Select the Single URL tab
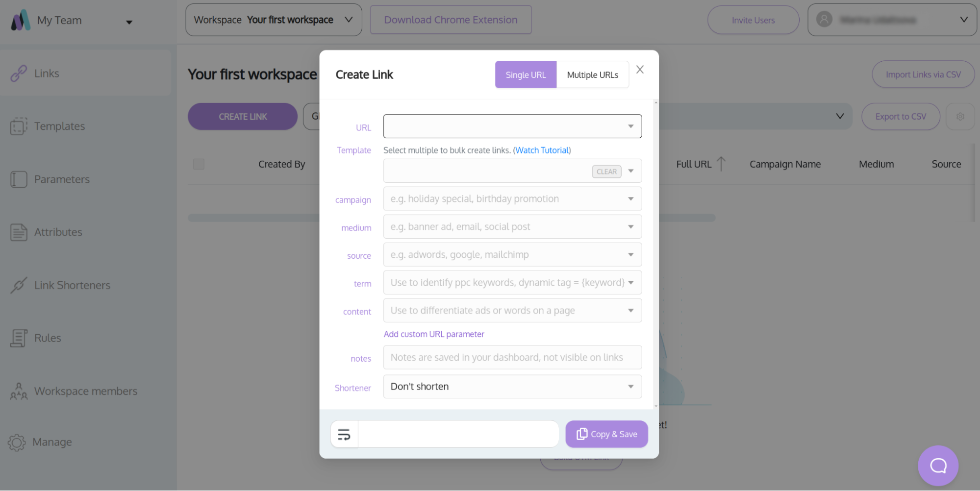The height and width of the screenshot is (491, 980). (x=526, y=75)
